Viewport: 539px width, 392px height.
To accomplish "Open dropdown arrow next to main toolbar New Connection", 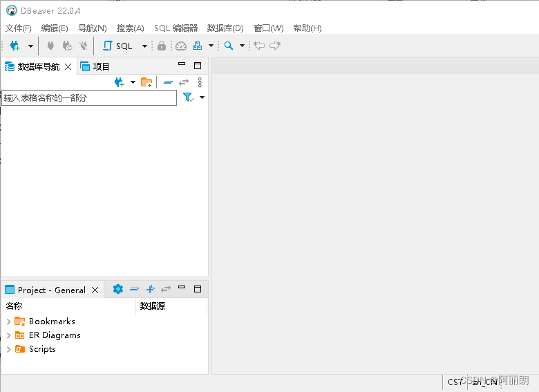I will click(x=30, y=46).
